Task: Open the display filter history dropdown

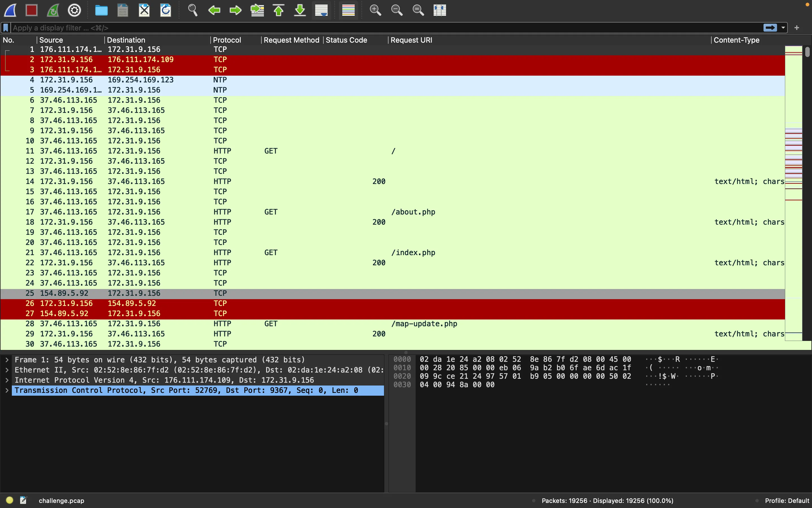Action: (783, 28)
